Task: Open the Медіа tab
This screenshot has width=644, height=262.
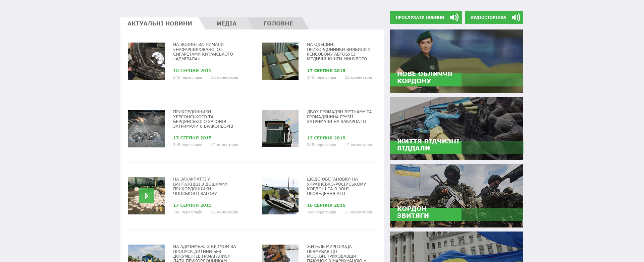Action: click(226, 23)
